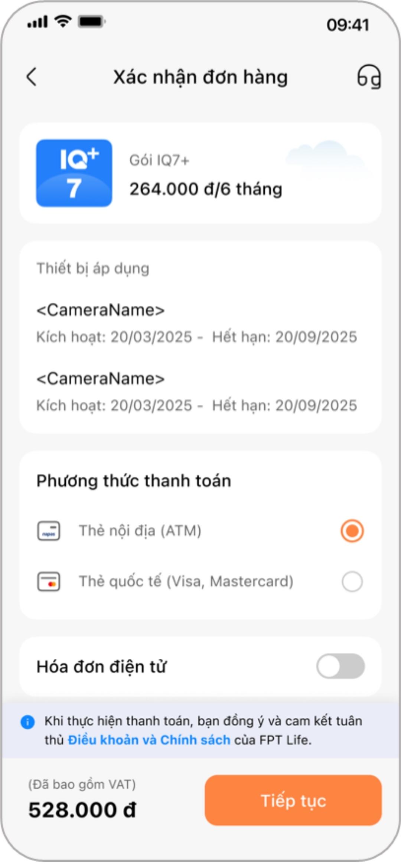Open Điều khoản và Chính sách link
Viewport: 401px width, 868px height.
(x=149, y=740)
